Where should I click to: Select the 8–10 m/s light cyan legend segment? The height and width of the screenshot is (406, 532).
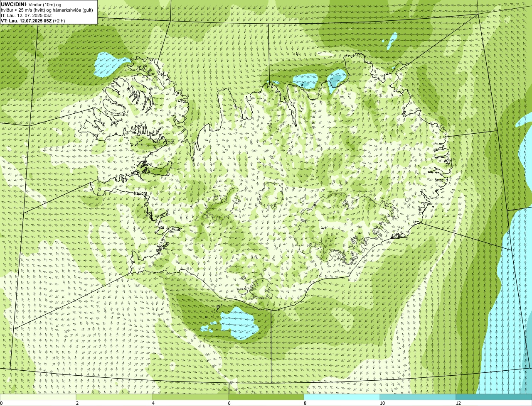(x=342, y=397)
